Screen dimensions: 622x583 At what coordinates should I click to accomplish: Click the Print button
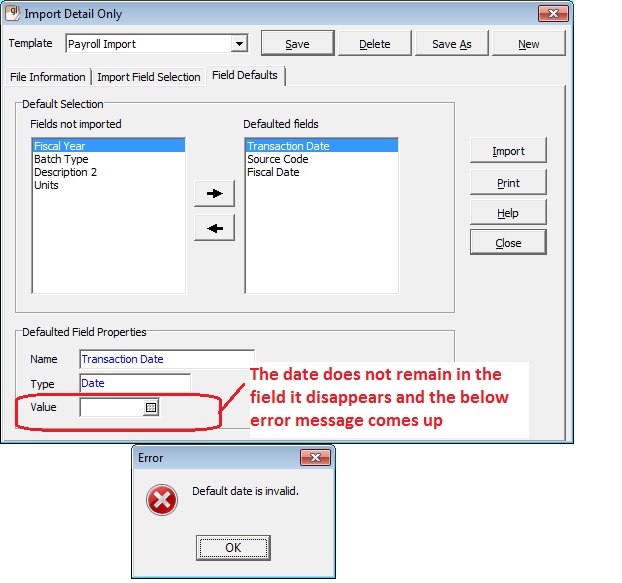[508, 183]
